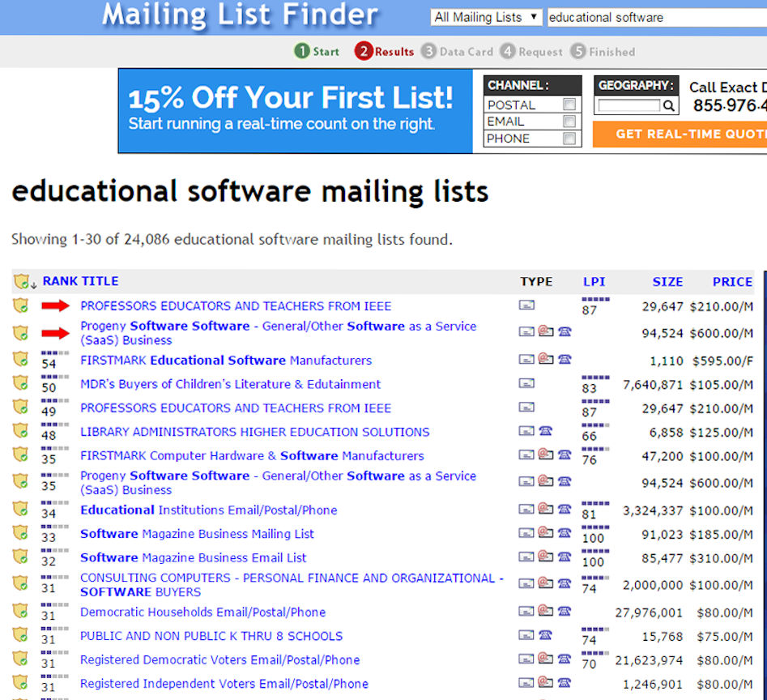767x700 pixels.
Task: Click the search box containing educational software
Action: point(657,18)
